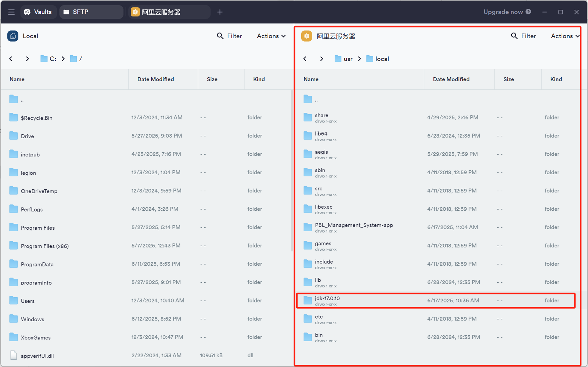Select the appverifUI.dll file

[x=37, y=356]
